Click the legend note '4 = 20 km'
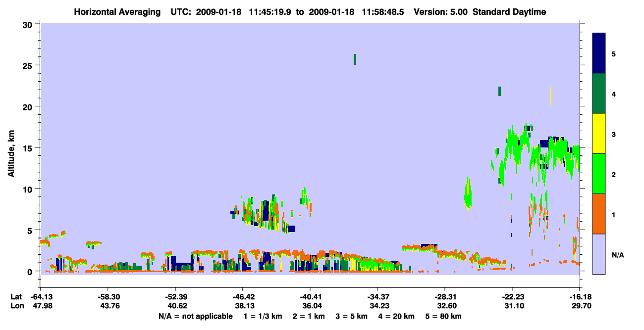 (396, 316)
